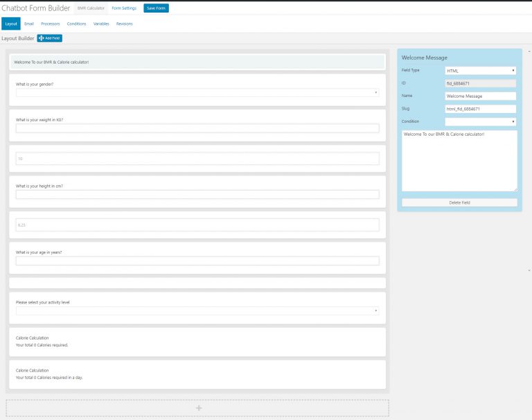The width and height of the screenshot is (532, 420).
Task: View the Revisions tab
Action: [x=125, y=24]
